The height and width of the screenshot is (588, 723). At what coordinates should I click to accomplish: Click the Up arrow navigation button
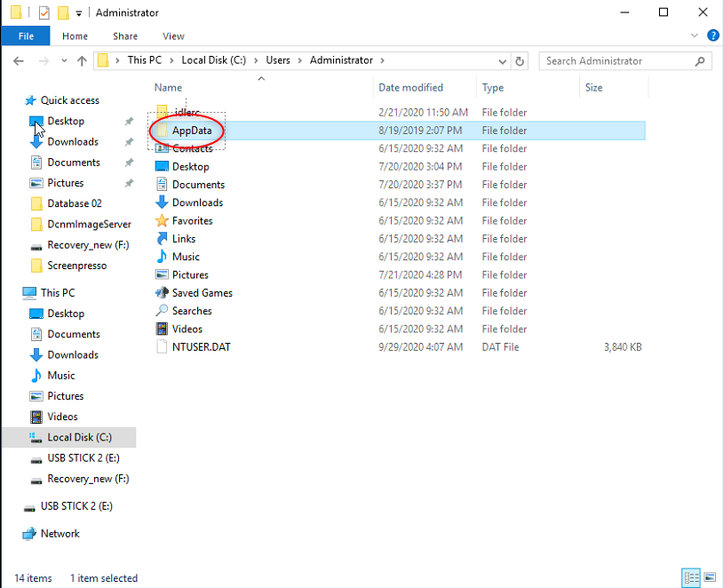click(x=83, y=61)
